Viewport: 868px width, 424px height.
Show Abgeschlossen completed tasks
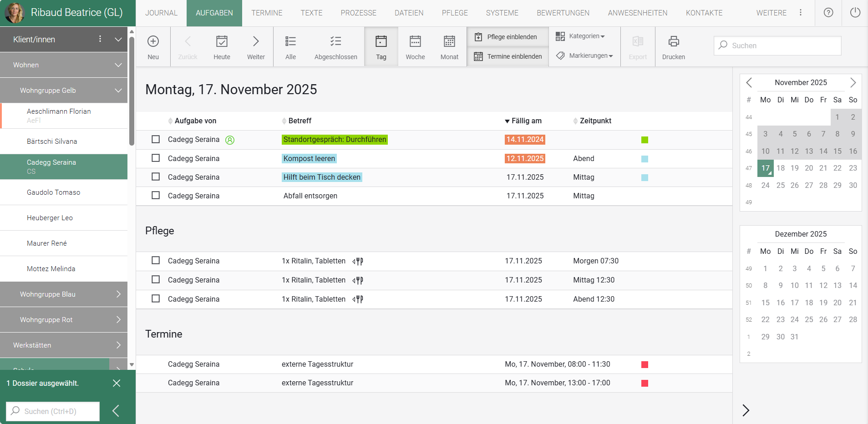click(x=335, y=42)
